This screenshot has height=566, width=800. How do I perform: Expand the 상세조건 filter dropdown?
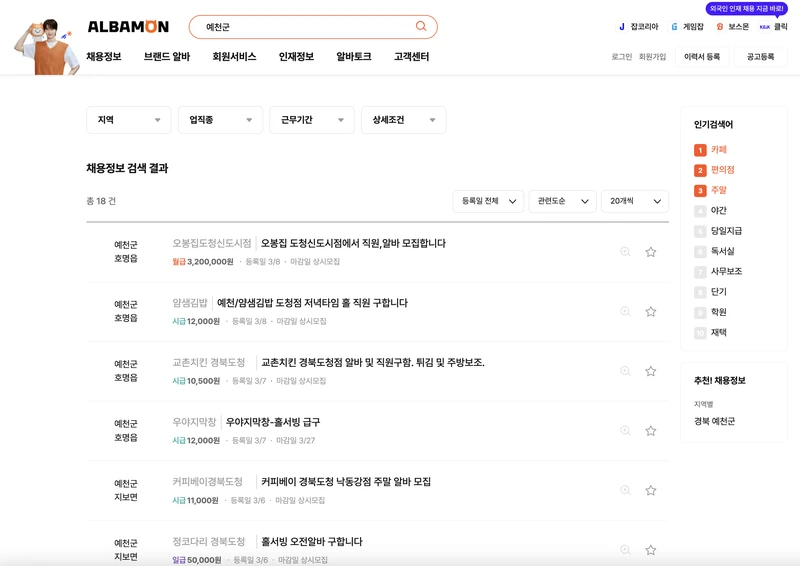404,120
